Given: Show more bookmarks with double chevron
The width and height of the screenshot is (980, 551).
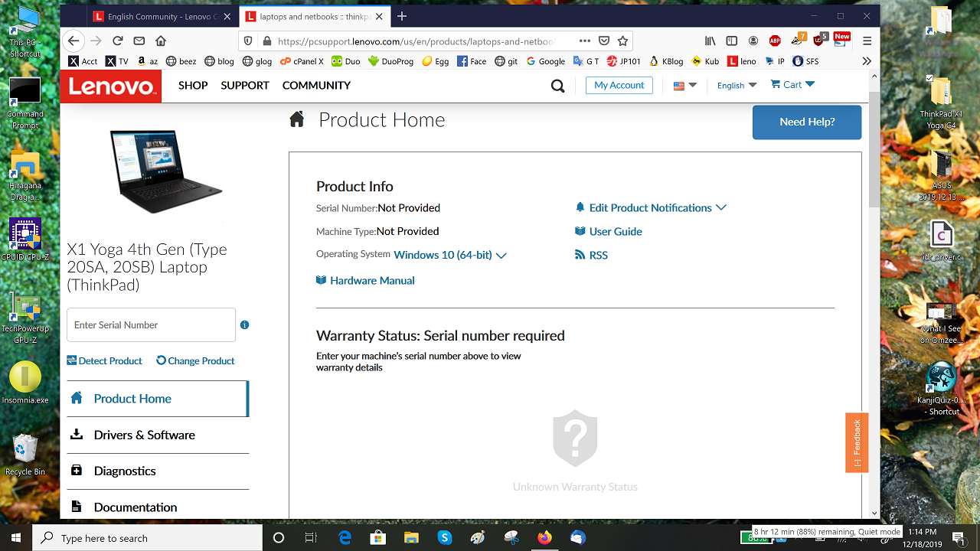Looking at the screenshot, I should 867,61.
